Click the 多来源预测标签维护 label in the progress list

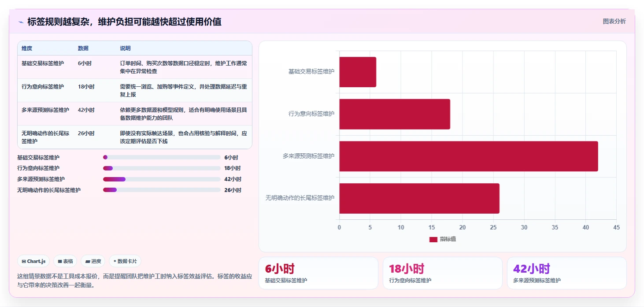pyautogui.click(x=41, y=179)
